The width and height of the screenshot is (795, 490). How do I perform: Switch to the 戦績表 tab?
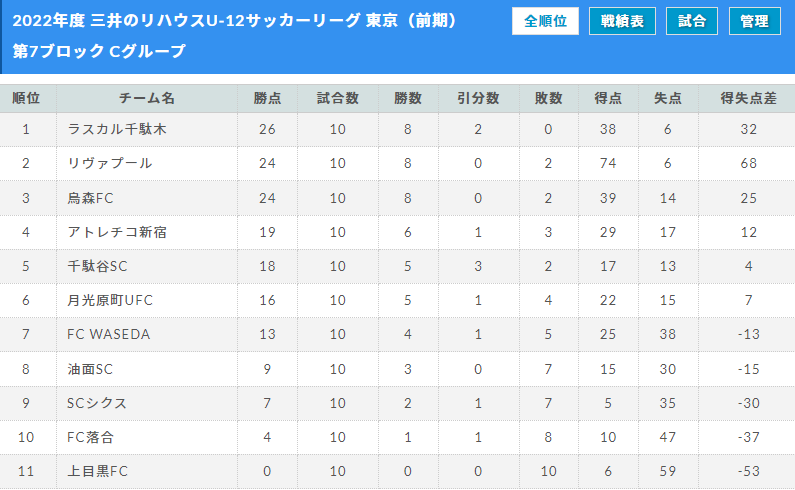(x=622, y=21)
